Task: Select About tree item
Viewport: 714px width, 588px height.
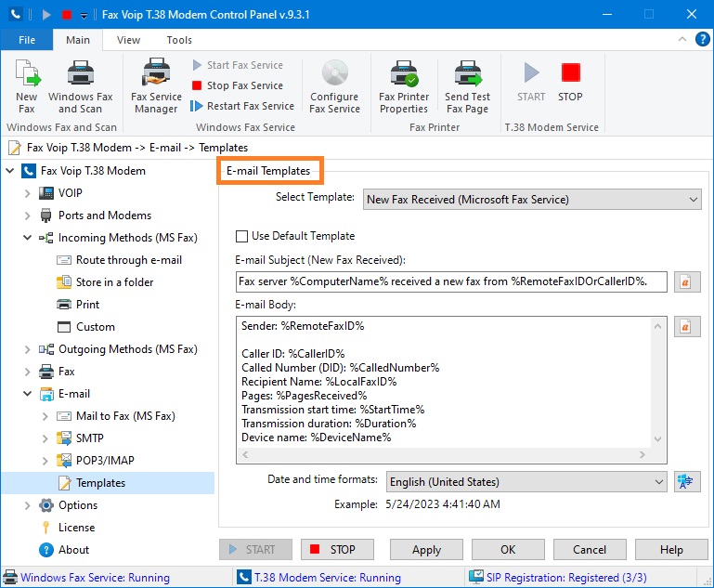Action: pyautogui.click(x=64, y=550)
